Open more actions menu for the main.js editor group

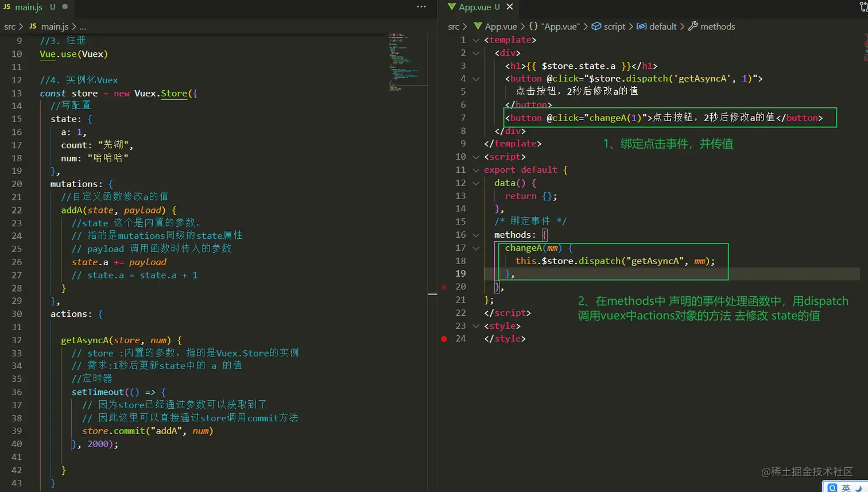click(x=421, y=7)
